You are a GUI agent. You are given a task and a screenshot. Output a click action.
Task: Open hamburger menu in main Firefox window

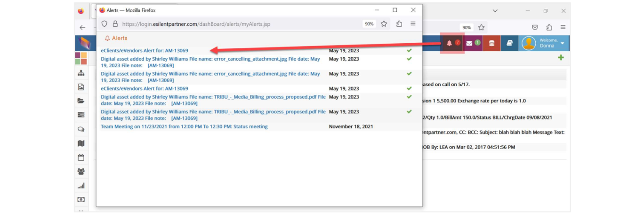click(x=563, y=27)
